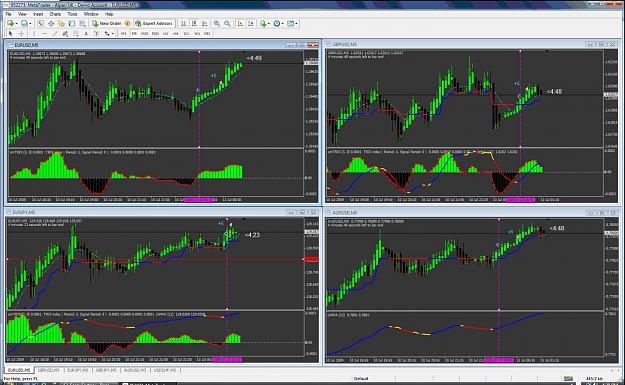Screen dimensions: 625x385
Task: Open the File menu
Action: tap(8, 14)
